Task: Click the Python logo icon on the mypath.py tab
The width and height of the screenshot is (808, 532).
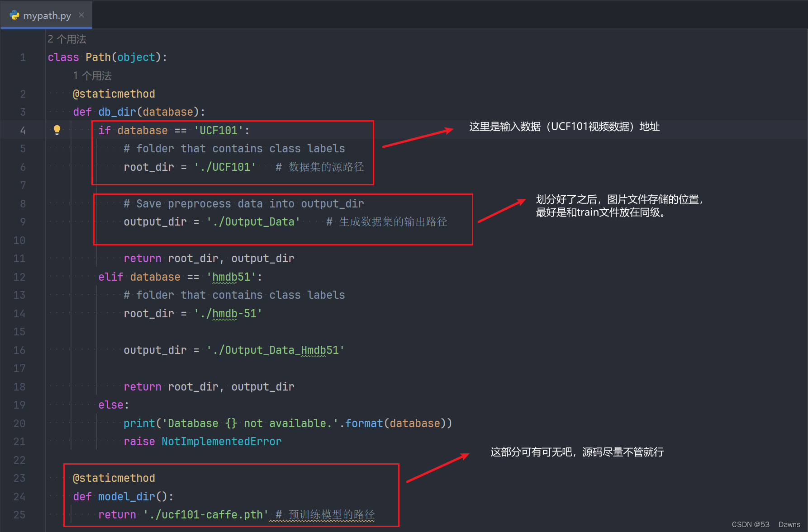Action: pyautogui.click(x=14, y=15)
